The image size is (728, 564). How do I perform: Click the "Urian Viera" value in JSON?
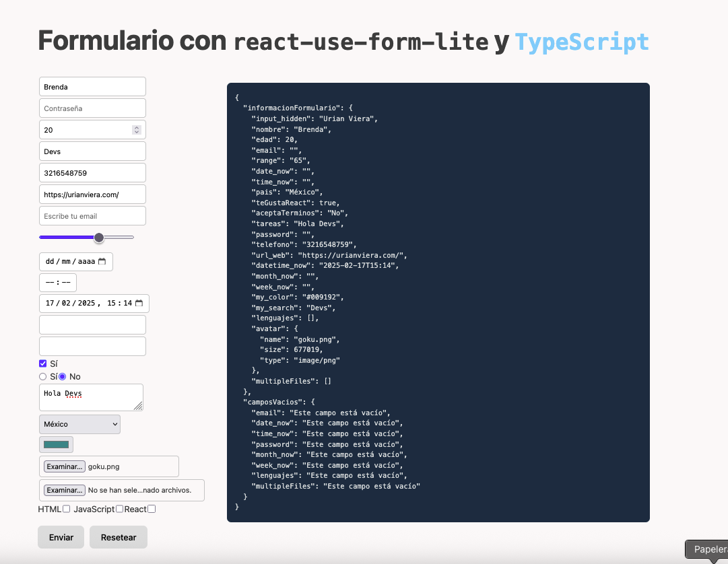click(346, 118)
